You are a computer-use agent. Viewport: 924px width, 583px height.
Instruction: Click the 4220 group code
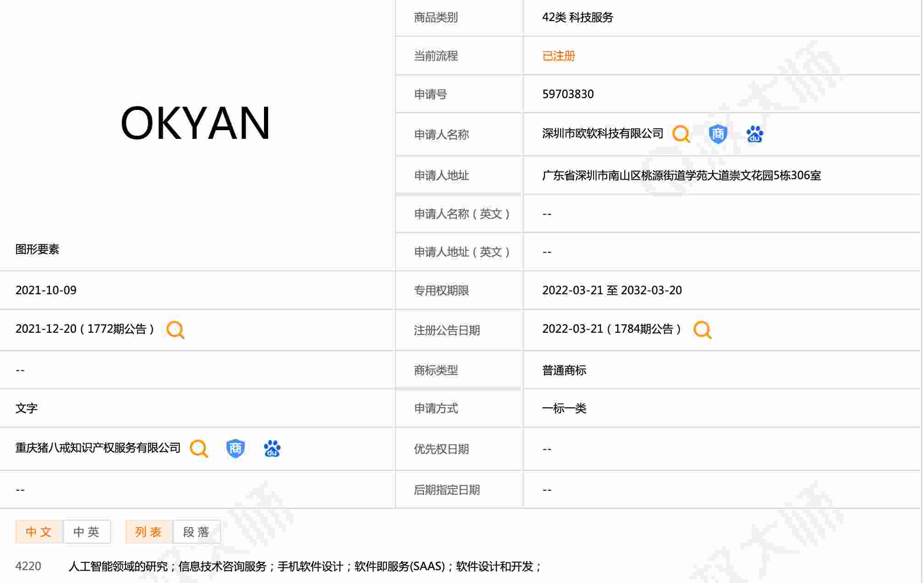click(28, 566)
